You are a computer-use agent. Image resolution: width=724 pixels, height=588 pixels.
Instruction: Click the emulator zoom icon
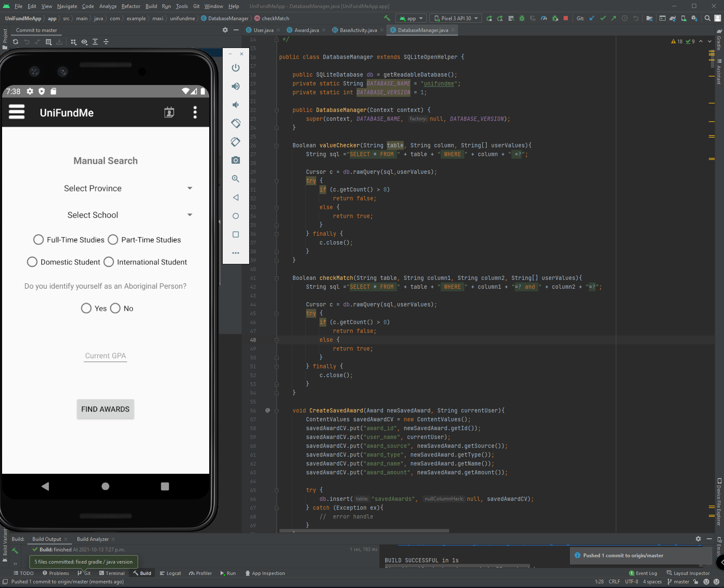pos(236,179)
